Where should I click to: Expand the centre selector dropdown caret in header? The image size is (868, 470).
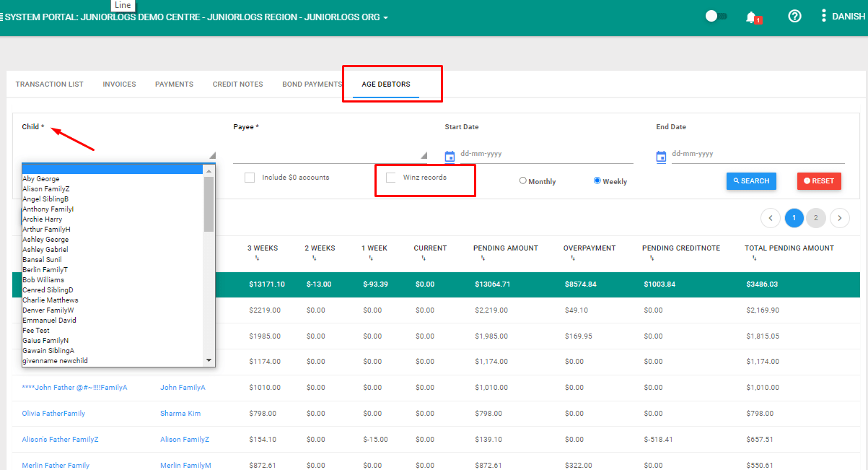385,17
